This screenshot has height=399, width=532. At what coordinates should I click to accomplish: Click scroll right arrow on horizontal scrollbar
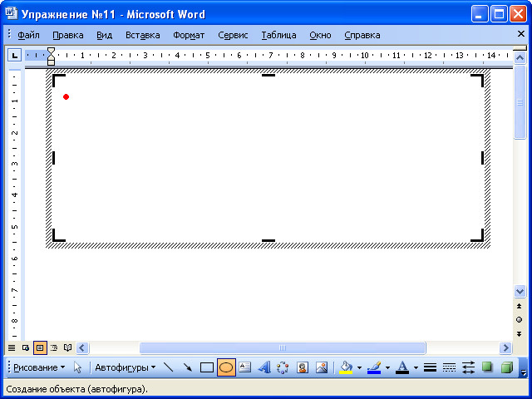505,347
